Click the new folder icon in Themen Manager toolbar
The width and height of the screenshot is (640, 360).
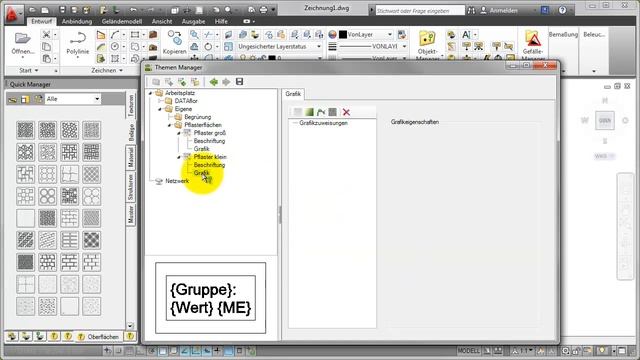click(x=156, y=82)
